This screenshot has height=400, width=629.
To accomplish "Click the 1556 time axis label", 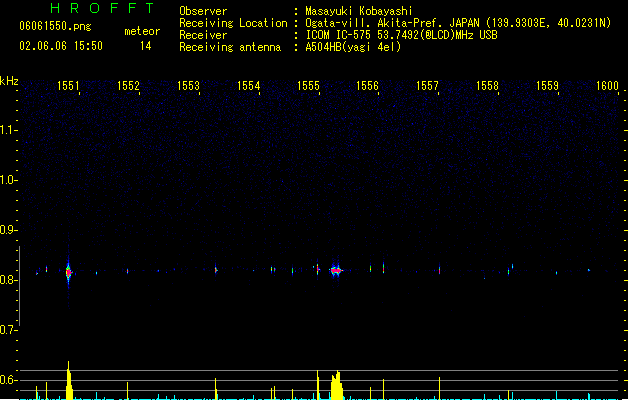I will [367, 86].
